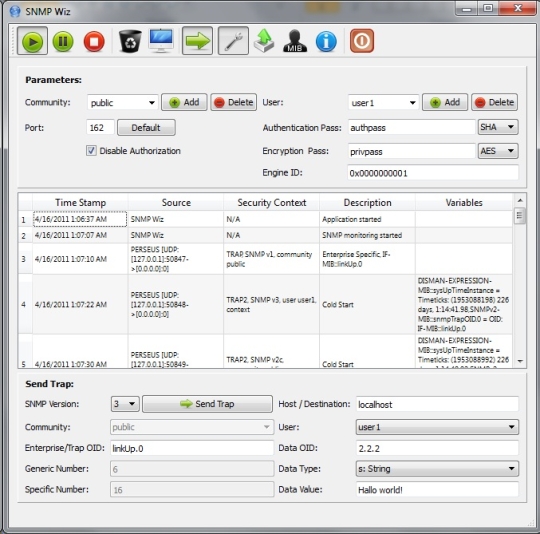Click the Variables column header
This screenshot has height=534, width=540.
point(464,202)
